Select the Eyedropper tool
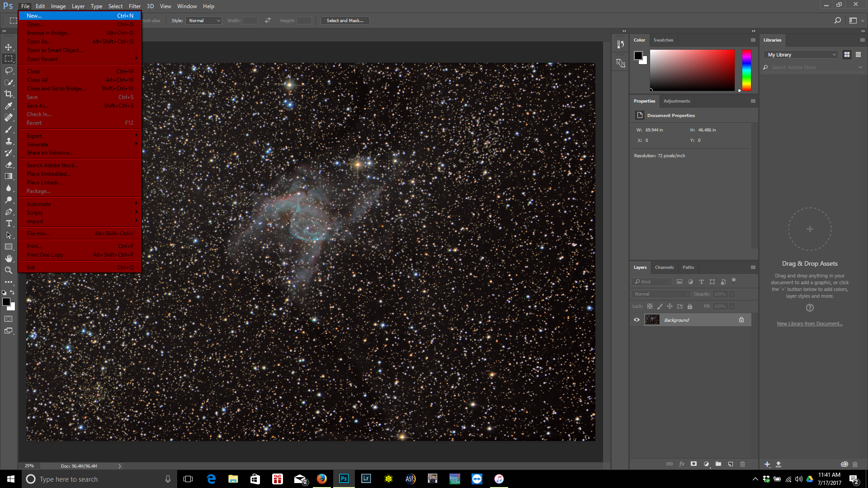Image resolution: width=868 pixels, height=488 pixels. [9, 106]
